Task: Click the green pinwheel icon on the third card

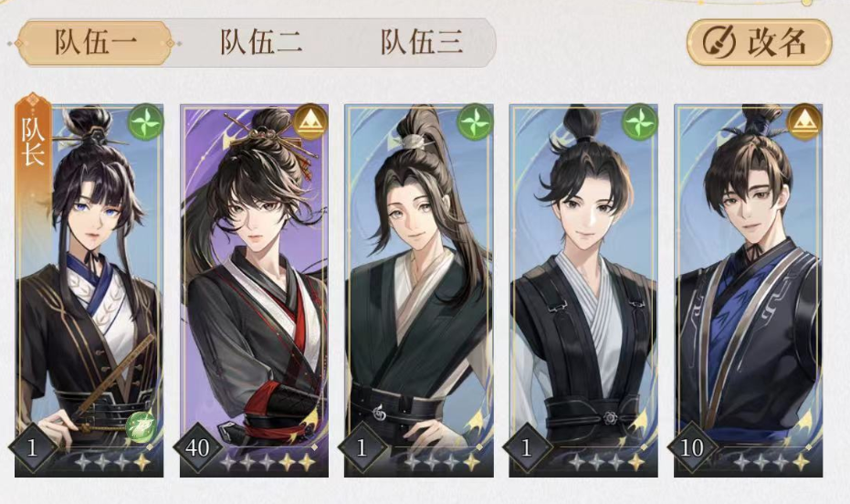Action: (475, 121)
